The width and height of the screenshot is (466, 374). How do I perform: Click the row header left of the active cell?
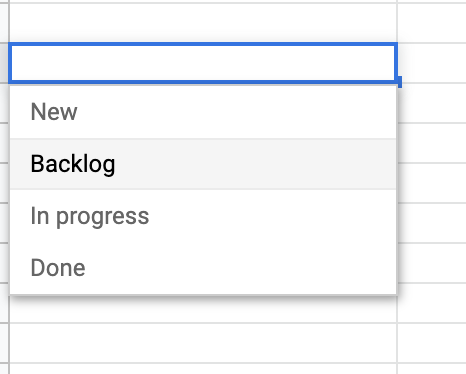click(x=4, y=63)
